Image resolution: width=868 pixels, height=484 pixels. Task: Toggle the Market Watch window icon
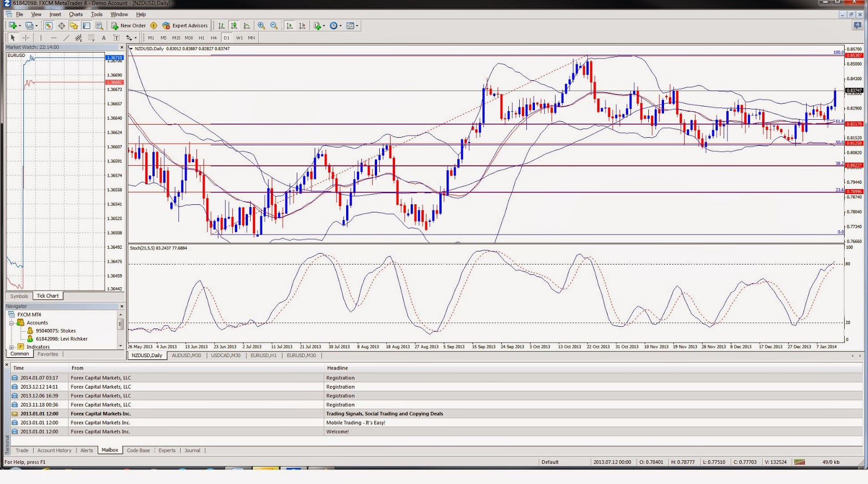49,25
